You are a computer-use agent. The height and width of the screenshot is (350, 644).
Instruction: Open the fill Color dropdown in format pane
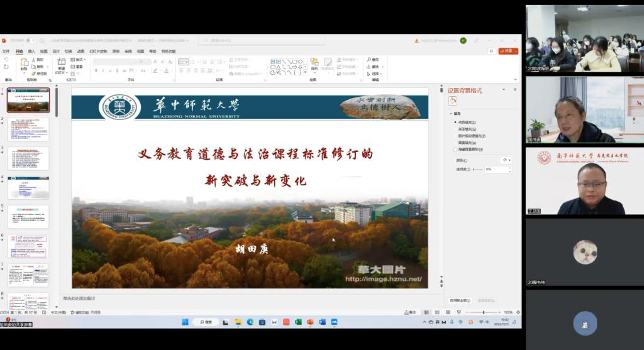[x=507, y=160]
